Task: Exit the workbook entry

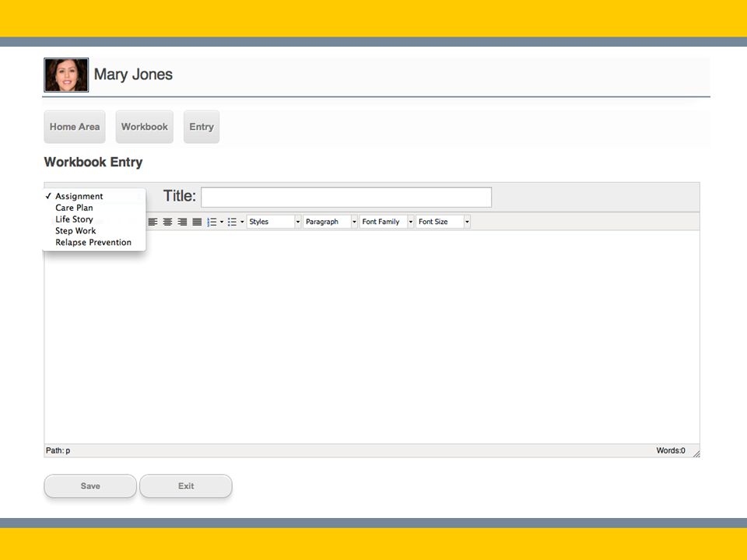Action: [186, 485]
